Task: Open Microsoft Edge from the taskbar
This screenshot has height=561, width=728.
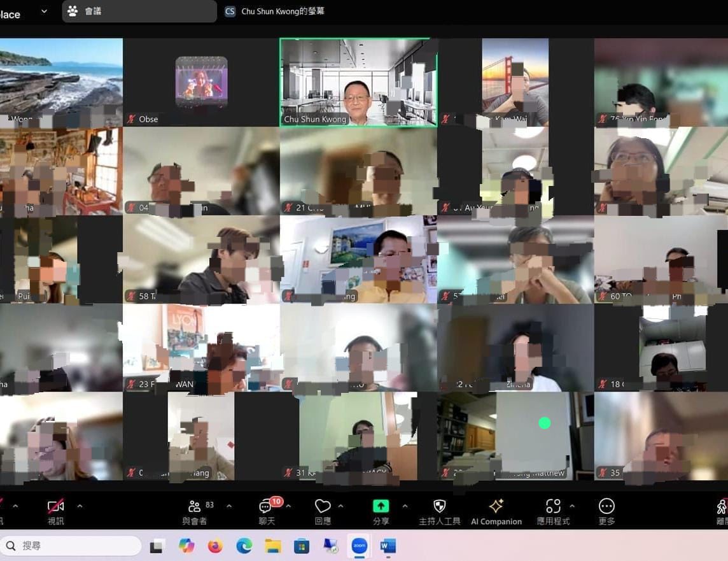Action: (244, 546)
